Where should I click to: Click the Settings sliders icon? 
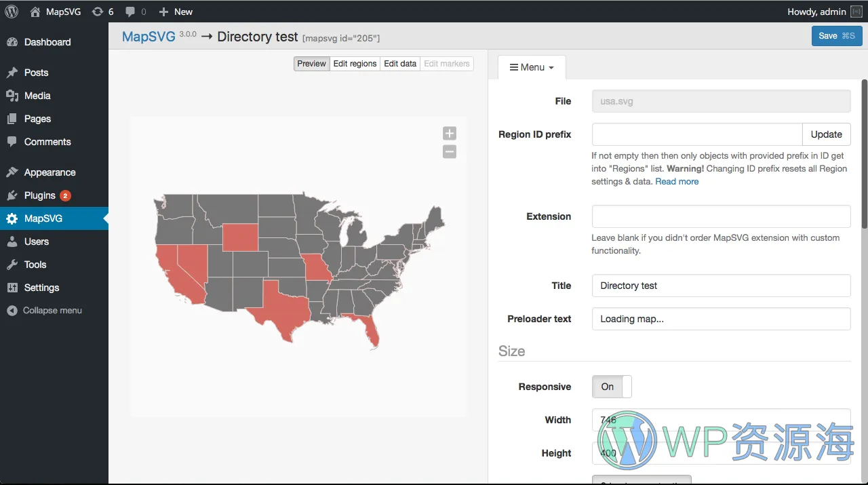12,288
